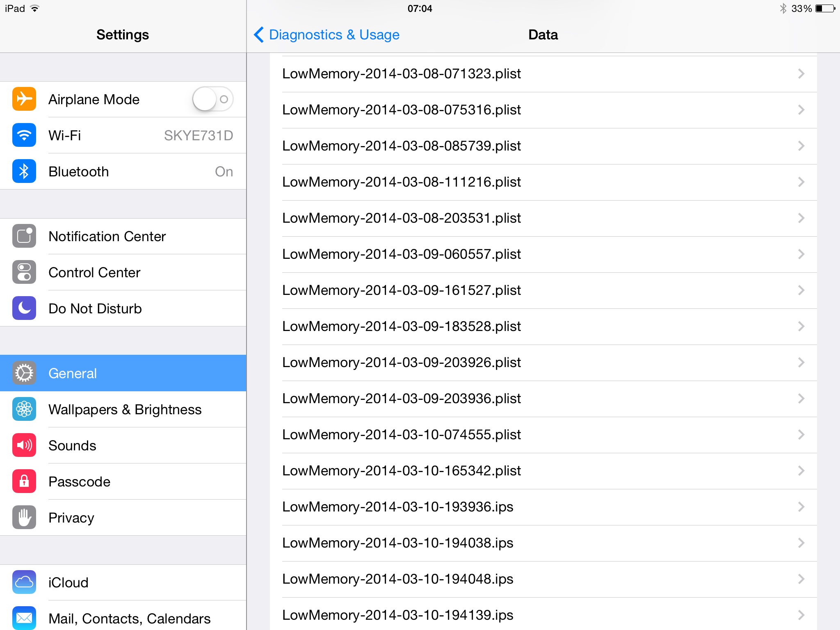This screenshot has width=840, height=630.
Task: Tap the 33% battery percentage text
Action: point(801,9)
